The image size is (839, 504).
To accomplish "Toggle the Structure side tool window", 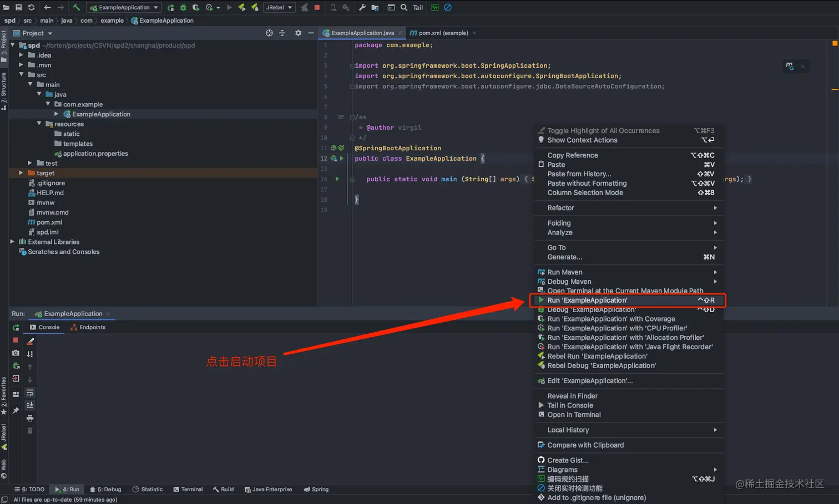I will [4, 91].
